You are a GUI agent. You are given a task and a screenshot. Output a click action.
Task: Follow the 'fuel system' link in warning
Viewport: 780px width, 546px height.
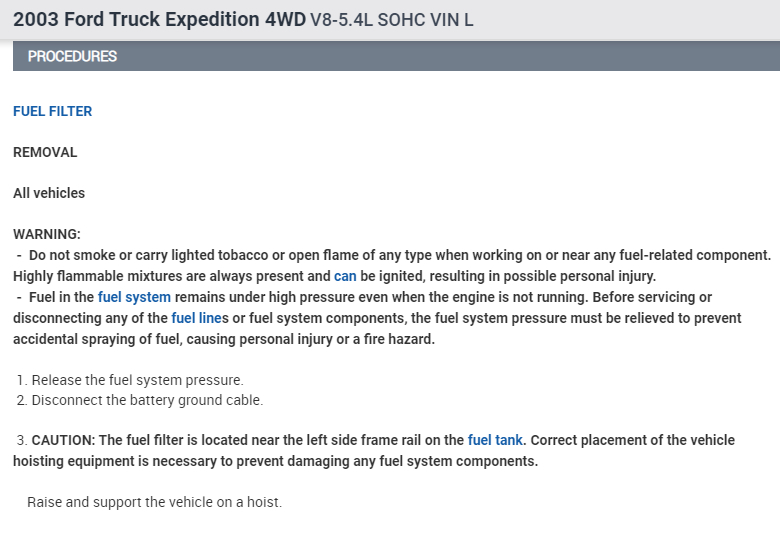(x=134, y=297)
